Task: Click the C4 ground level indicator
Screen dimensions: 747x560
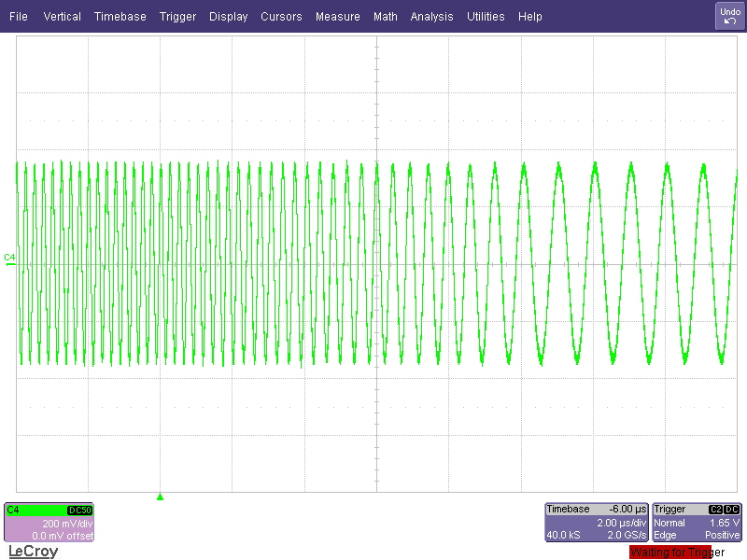Action: 9,259
